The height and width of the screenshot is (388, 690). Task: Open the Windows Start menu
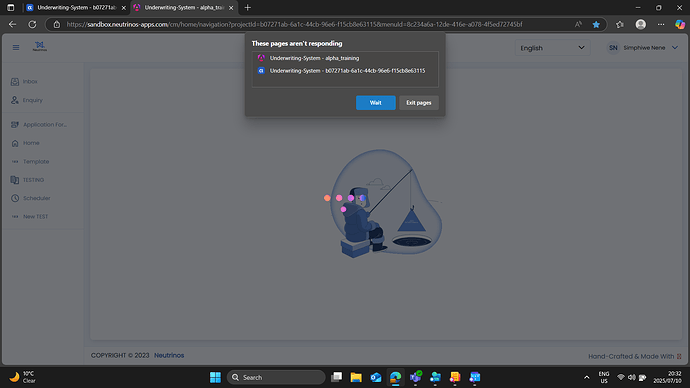pyautogui.click(x=215, y=377)
